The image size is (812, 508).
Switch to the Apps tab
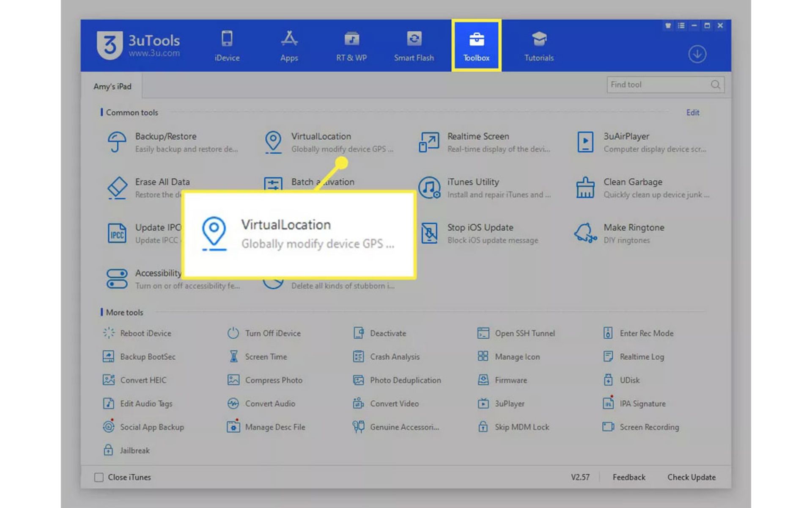(289, 46)
